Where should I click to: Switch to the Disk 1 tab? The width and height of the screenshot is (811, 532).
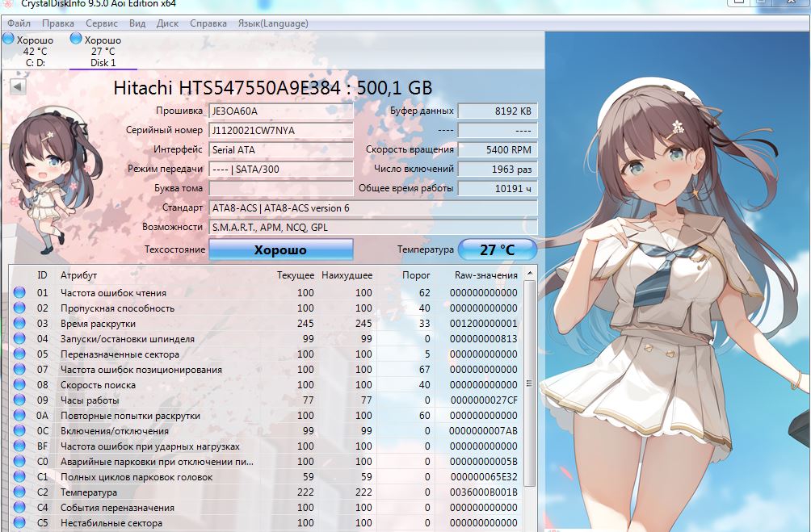click(x=103, y=51)
